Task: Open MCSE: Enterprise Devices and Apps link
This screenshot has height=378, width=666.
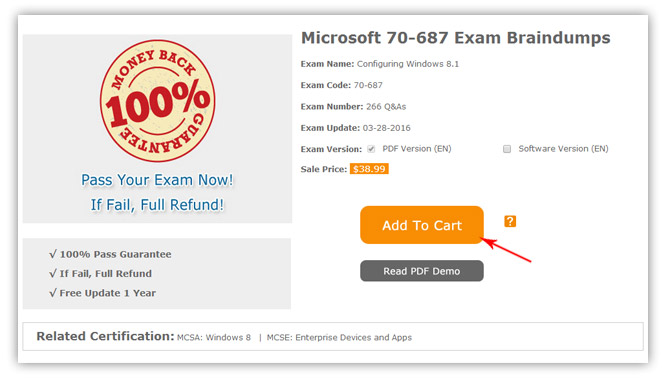Action: tap(339, 338)
